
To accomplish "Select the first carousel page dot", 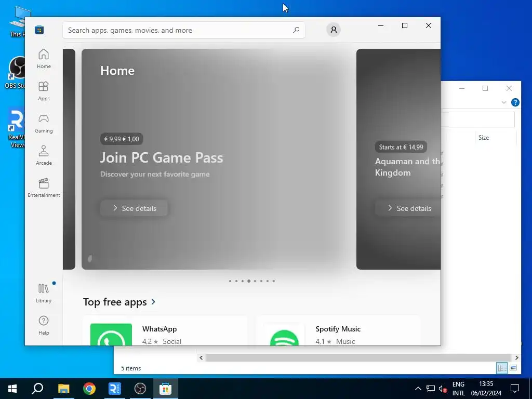I will (230, 281).
